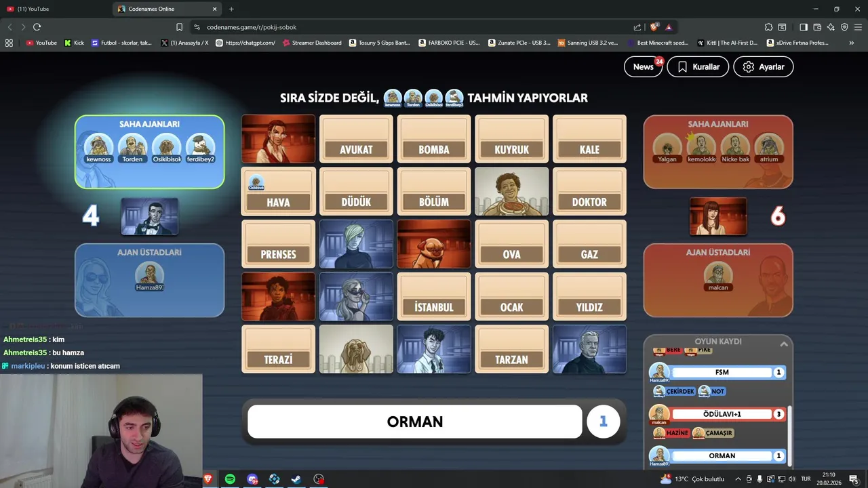Click the revealed pizza chef bystander card
The width and height of the screenshot is (868, 488).
click(511, 192)
